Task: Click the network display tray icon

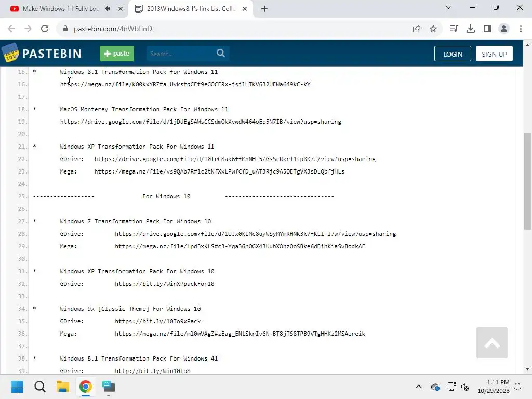Action: click(x=451, y=387)
